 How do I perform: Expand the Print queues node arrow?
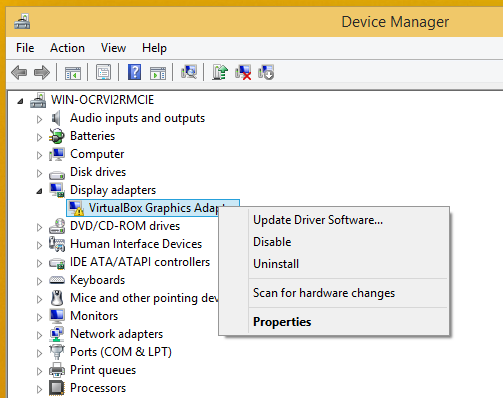pyautogui.click(x=39, y=371)
